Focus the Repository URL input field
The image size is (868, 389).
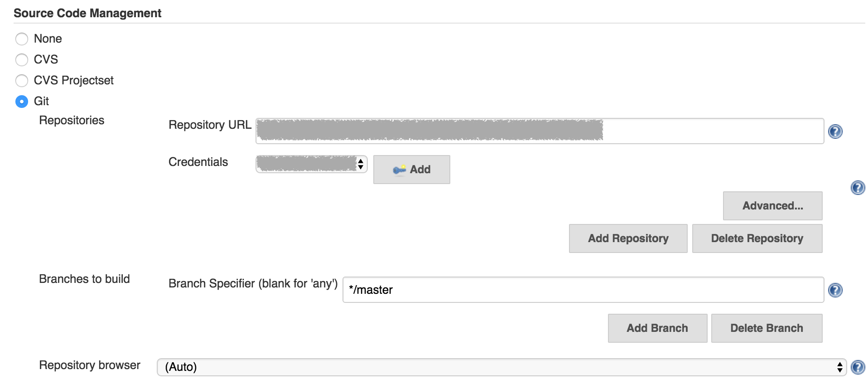click(x=540, y=131)
